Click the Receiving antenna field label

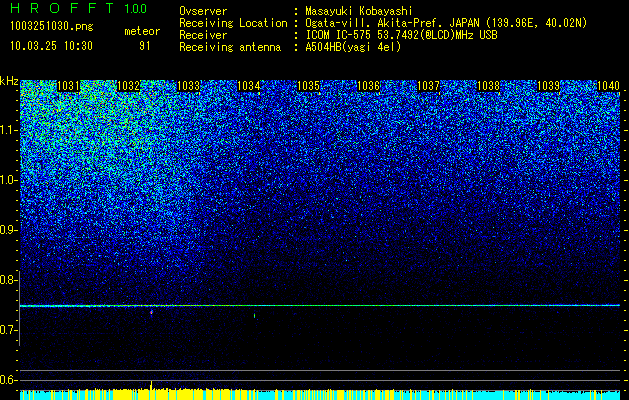pyautogui.click(x=230, y=47)
